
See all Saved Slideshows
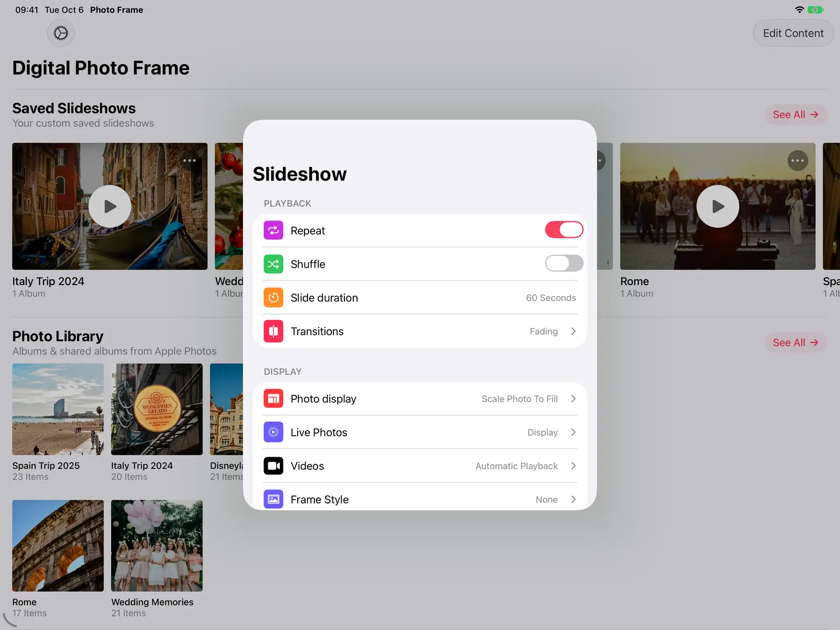(x=795, y=114)
